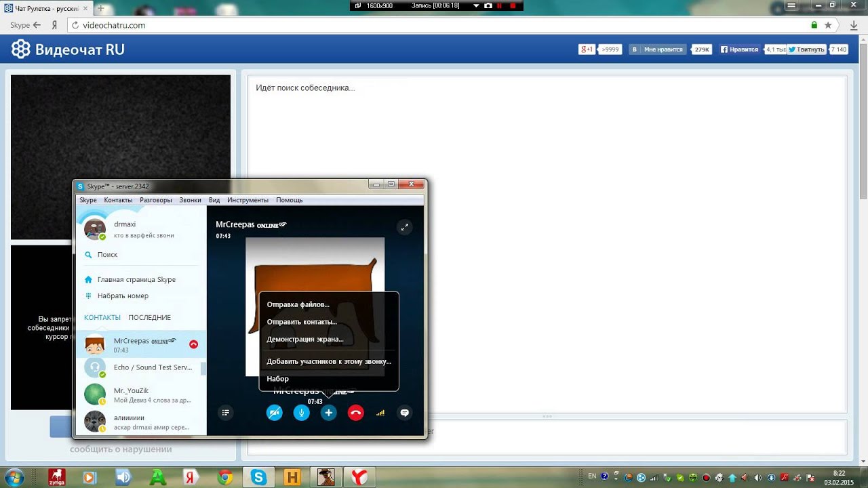Open the chat bubble icon in call

pyautogui.click(x=405, y=412)
